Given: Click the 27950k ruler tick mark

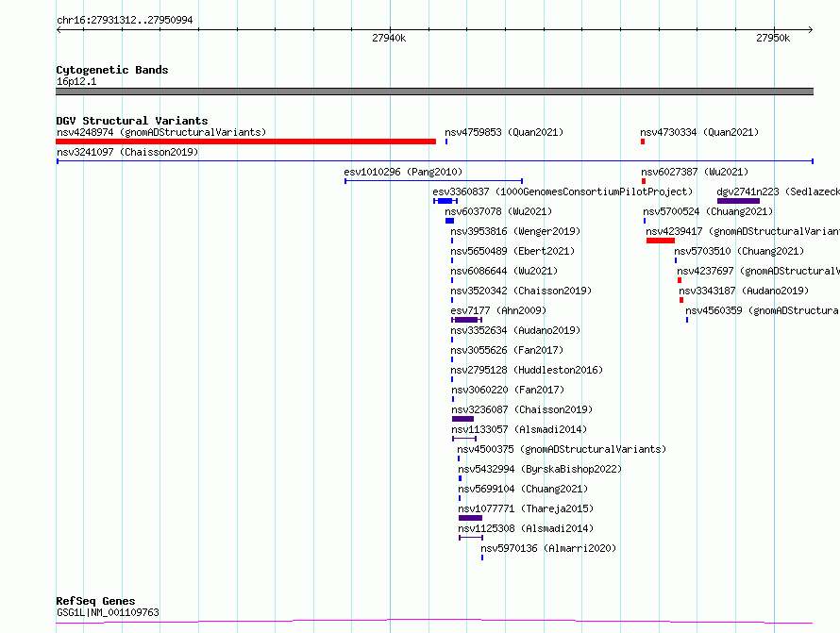Looking at the screenshot, I should (774, 30).
